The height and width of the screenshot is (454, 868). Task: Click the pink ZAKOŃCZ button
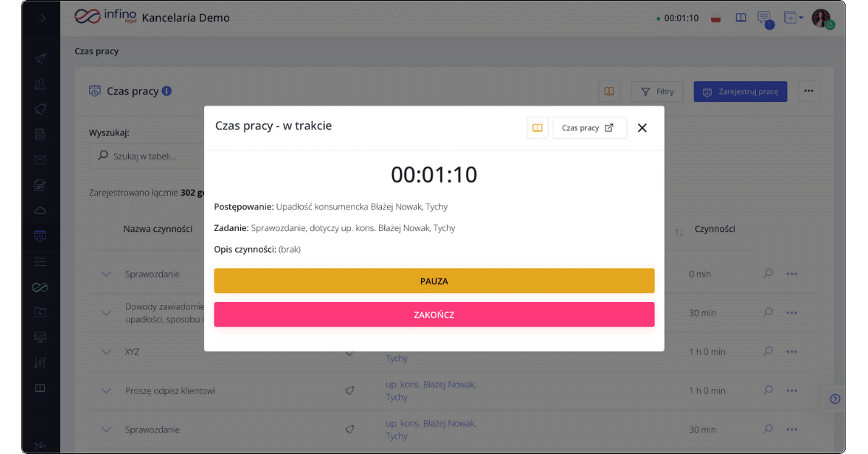pyautogui.click(x=434, y=314)
